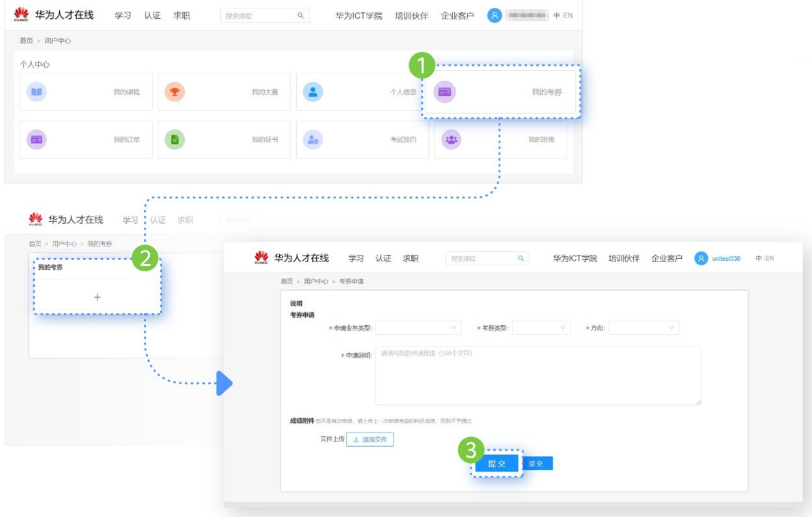Click the highlighted 提交 submit button

496,464
